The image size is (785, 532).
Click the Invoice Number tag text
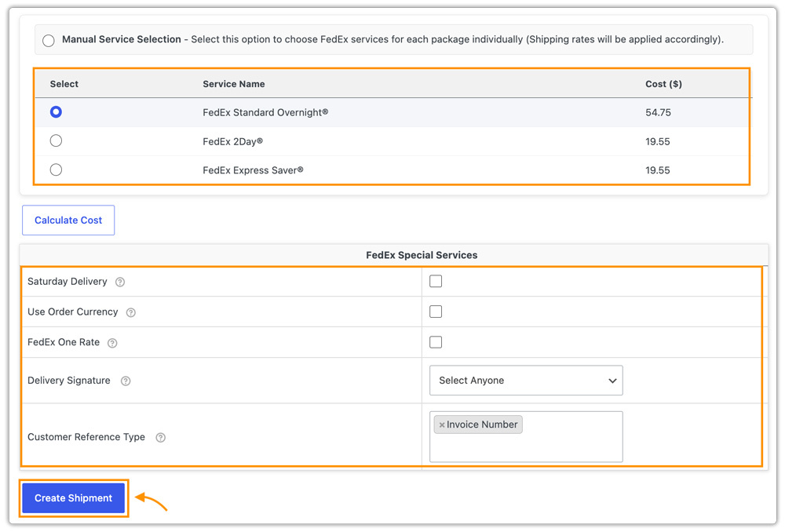click(482, 425)
